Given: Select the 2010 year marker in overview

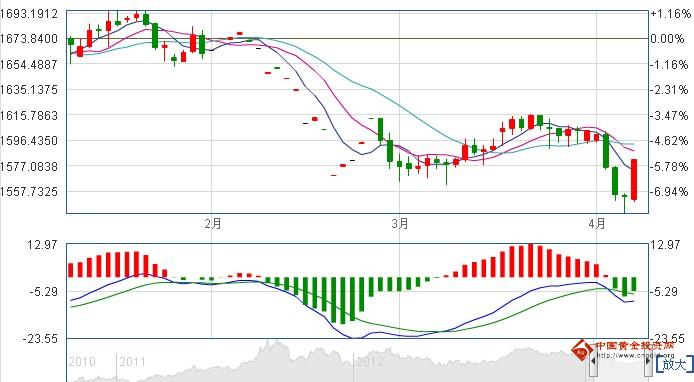Looking at the screenshot, I should tap(81, 362).
